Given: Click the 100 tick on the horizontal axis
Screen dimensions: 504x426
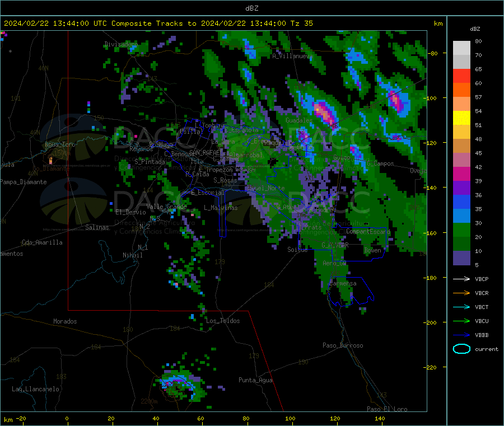Looking at the screenshot, I should 290,418.
